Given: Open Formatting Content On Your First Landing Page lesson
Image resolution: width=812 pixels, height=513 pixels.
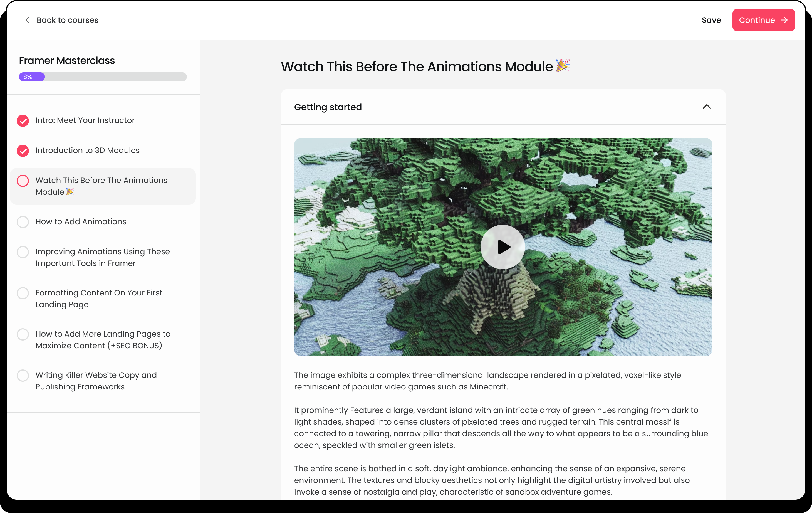Looking at the screenshot, I should tap(99, 299).
